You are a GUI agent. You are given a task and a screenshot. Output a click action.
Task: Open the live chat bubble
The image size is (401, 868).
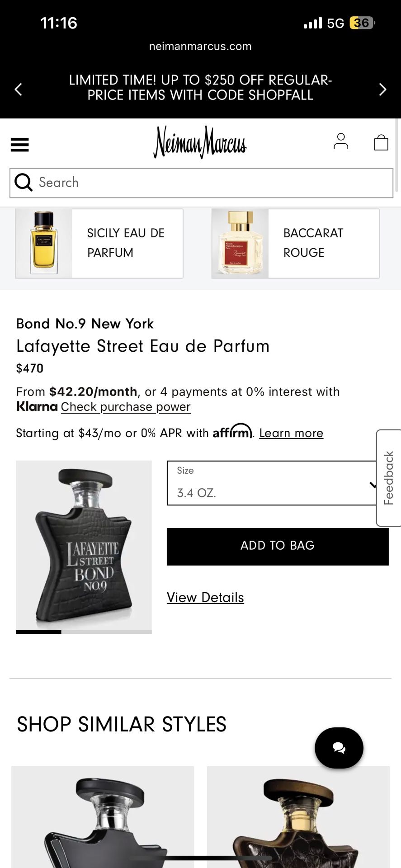tap(339, 748)
